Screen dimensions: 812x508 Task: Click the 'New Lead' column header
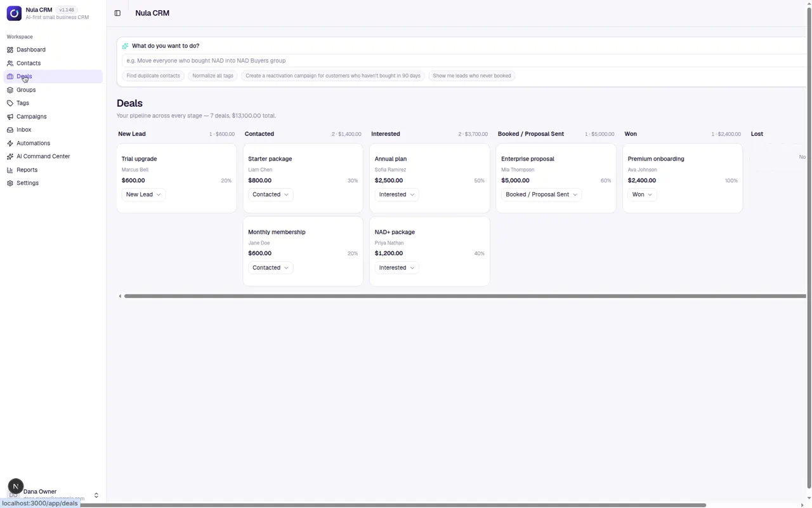pos(132,134)
